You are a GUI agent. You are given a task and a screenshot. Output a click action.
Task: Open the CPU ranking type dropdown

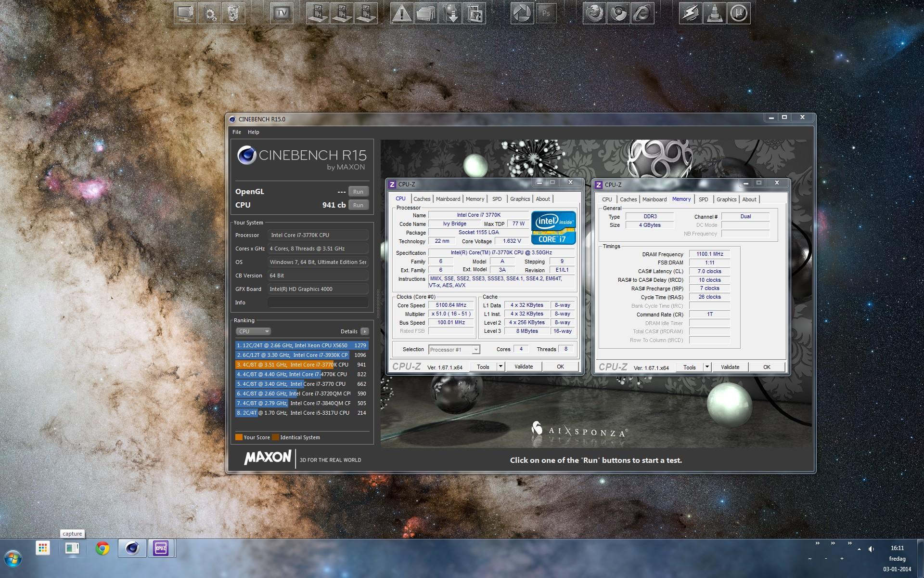coord(254,331)
